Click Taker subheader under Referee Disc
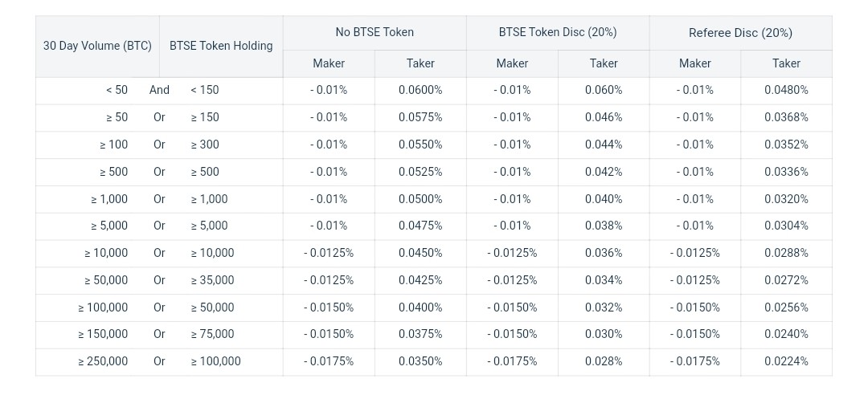Screen dimensions: 868x399 pyautogui.click(x=786, y=63)
